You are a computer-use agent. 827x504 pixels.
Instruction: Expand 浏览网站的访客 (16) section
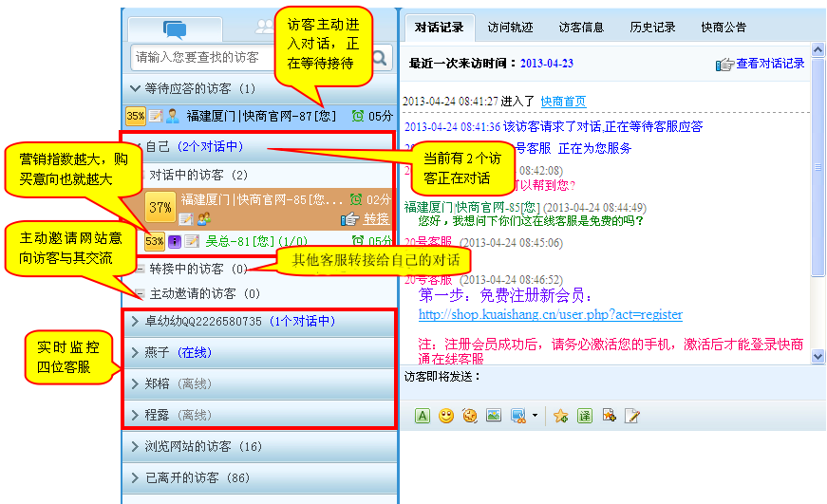tap(134, 446)
